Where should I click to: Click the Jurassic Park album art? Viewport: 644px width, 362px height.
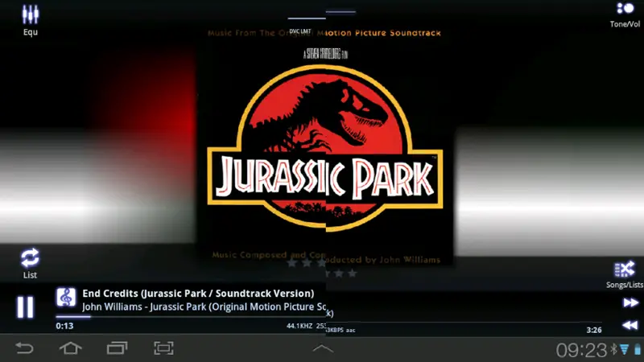point(325,146)
